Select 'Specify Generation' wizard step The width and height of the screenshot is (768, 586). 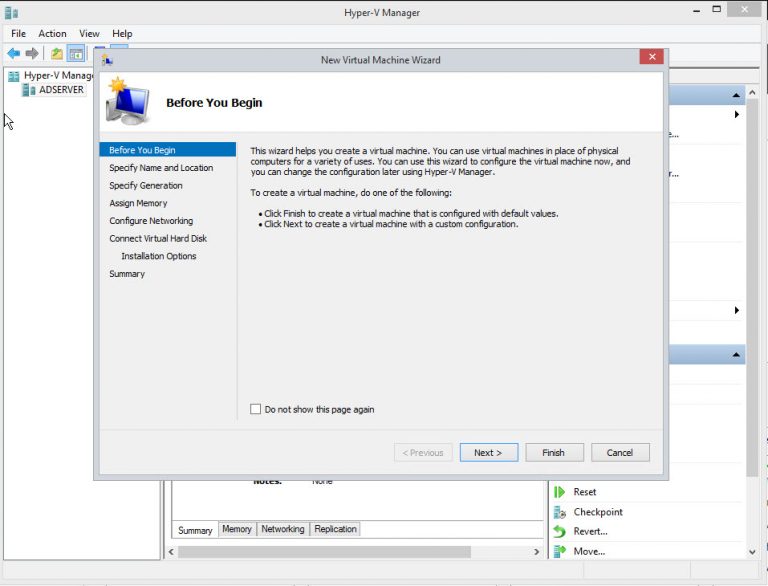[x=146, y=185]
